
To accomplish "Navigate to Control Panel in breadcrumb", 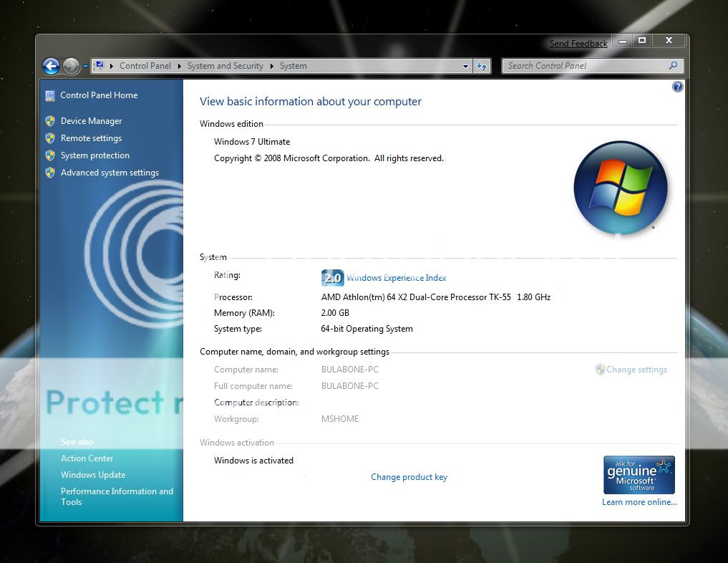I will click(x=145, y=66).
